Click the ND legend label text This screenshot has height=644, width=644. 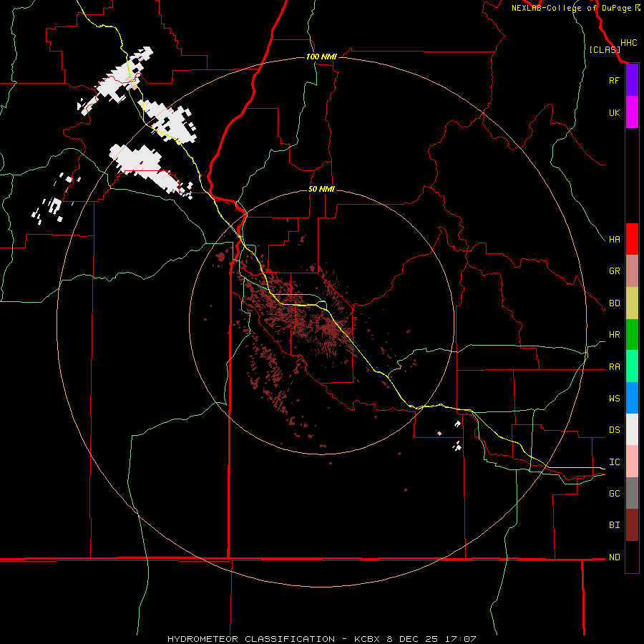(x=614, y=557)
